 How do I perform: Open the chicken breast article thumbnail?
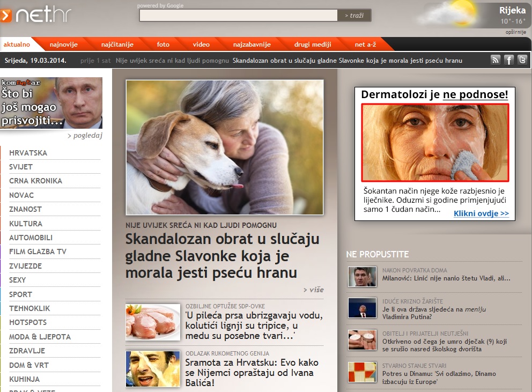point(153,322)
